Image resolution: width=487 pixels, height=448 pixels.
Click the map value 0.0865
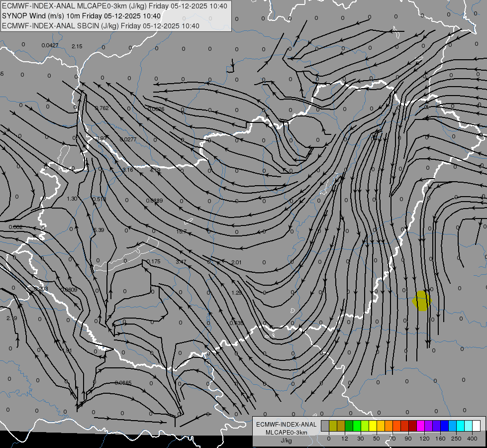(123, 383)
